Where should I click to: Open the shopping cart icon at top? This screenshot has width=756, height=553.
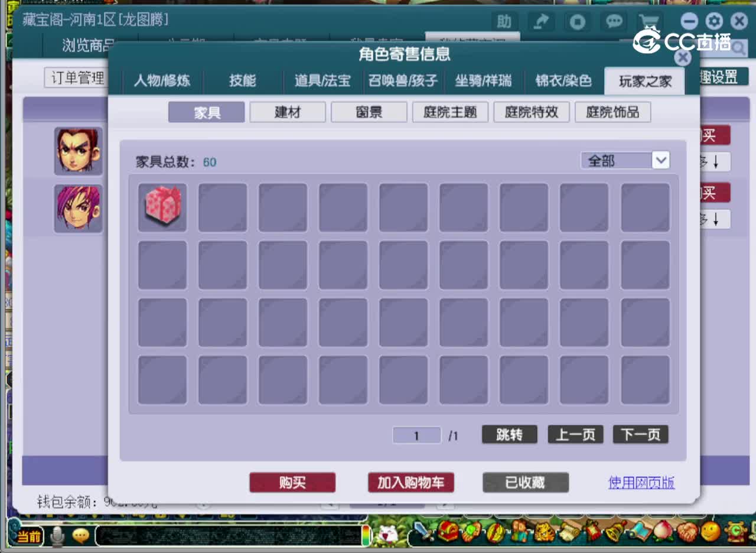(650, 21)
